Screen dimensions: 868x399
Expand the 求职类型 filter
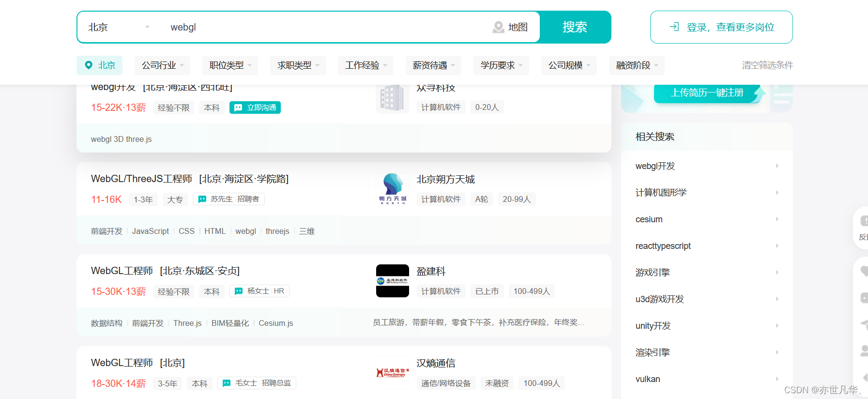point(298,65)
